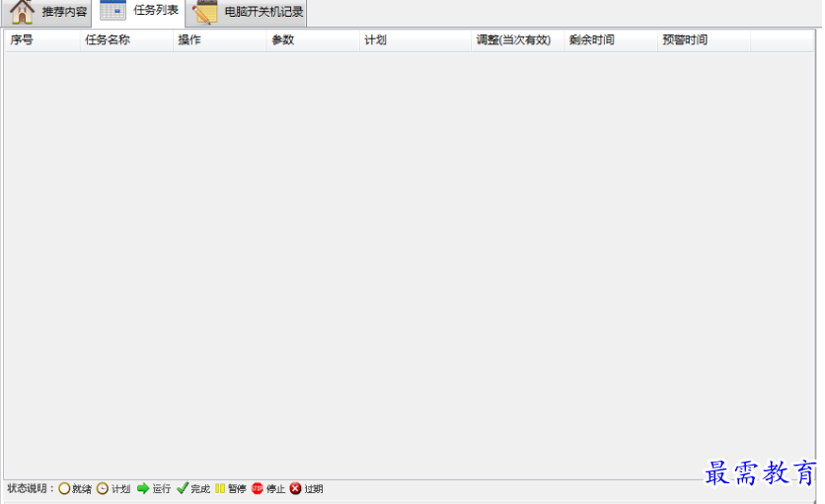Click the 调整(当次有效) column header

point(518,40)
